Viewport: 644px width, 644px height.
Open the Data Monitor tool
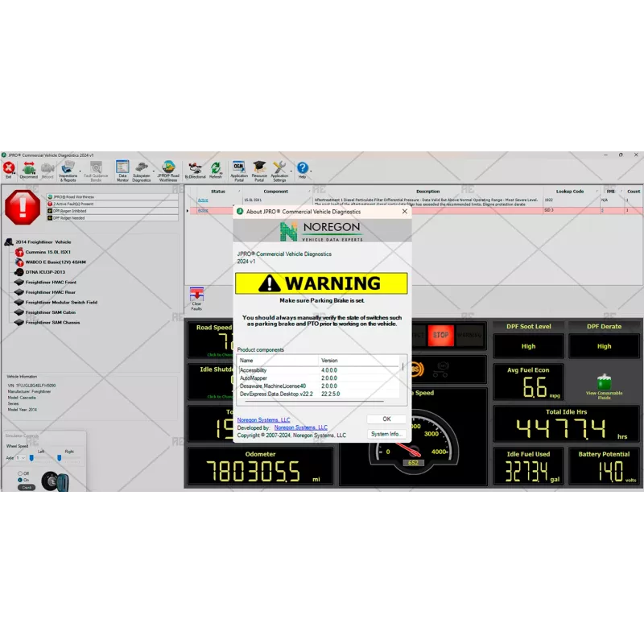tap(122, 169)
